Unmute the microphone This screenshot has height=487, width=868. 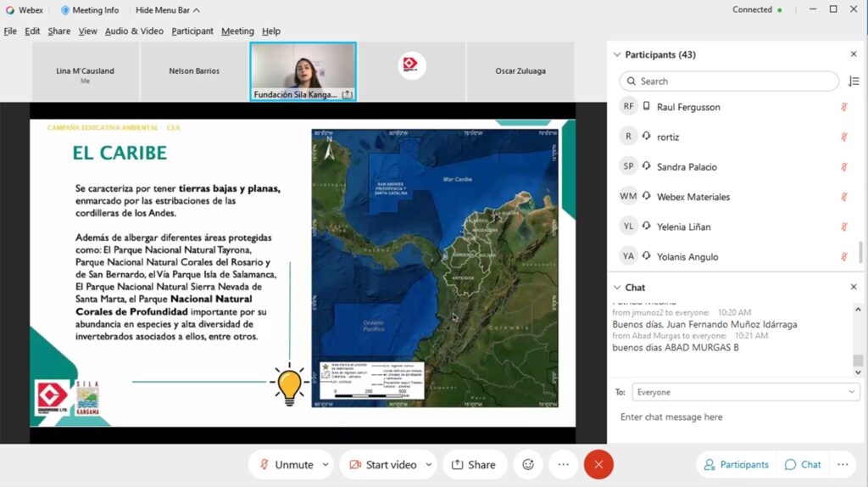tap(287, 464)
